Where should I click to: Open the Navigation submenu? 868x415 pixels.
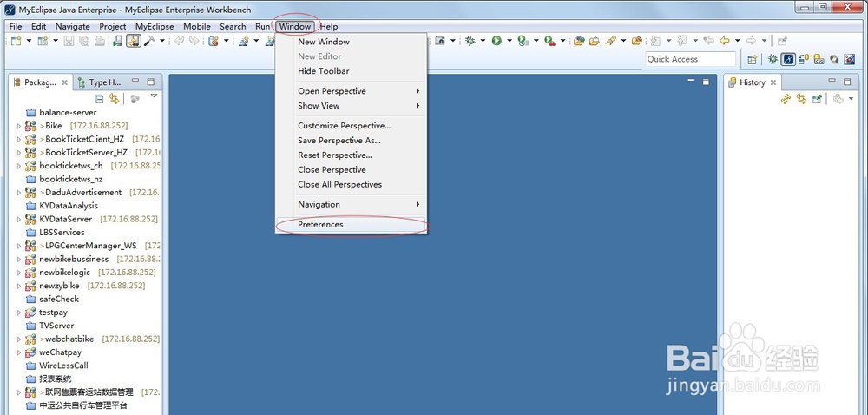pos(351,204)
